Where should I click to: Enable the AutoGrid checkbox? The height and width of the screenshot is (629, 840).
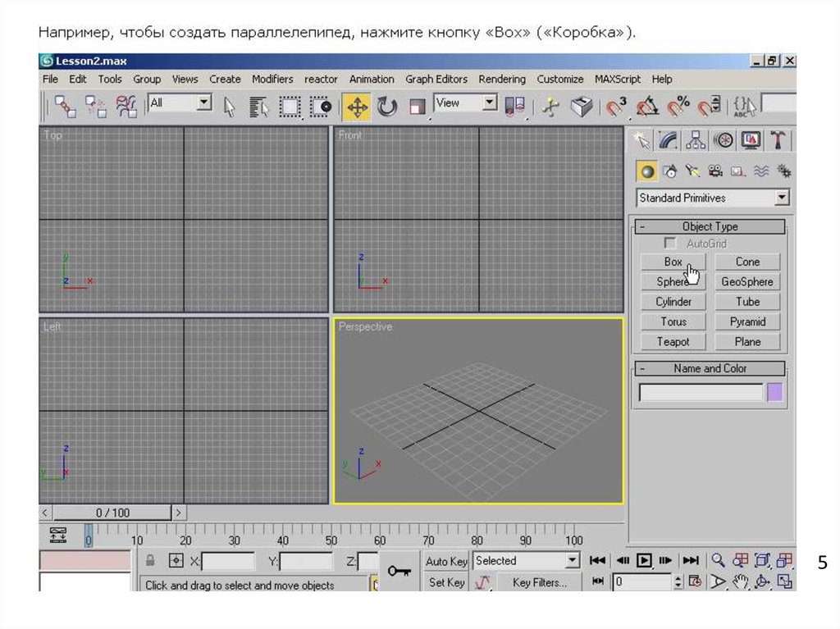[x=671, y=244]
